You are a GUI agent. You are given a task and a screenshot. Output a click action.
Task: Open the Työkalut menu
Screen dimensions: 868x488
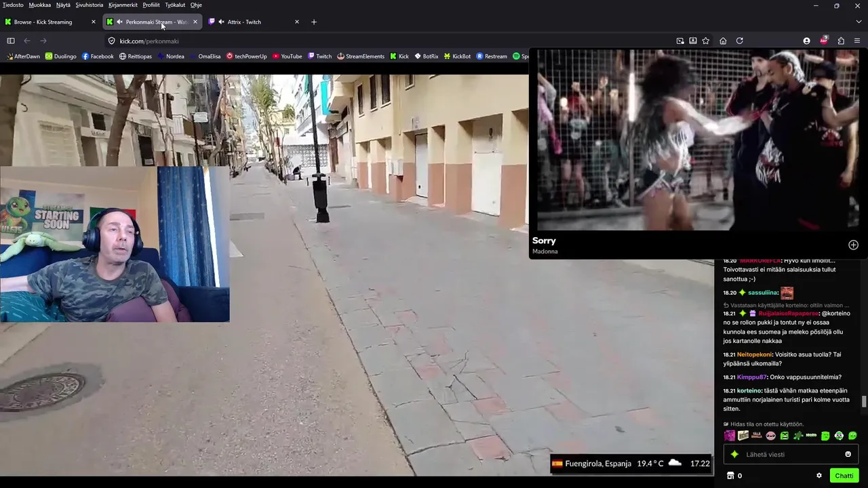point(175,5)
